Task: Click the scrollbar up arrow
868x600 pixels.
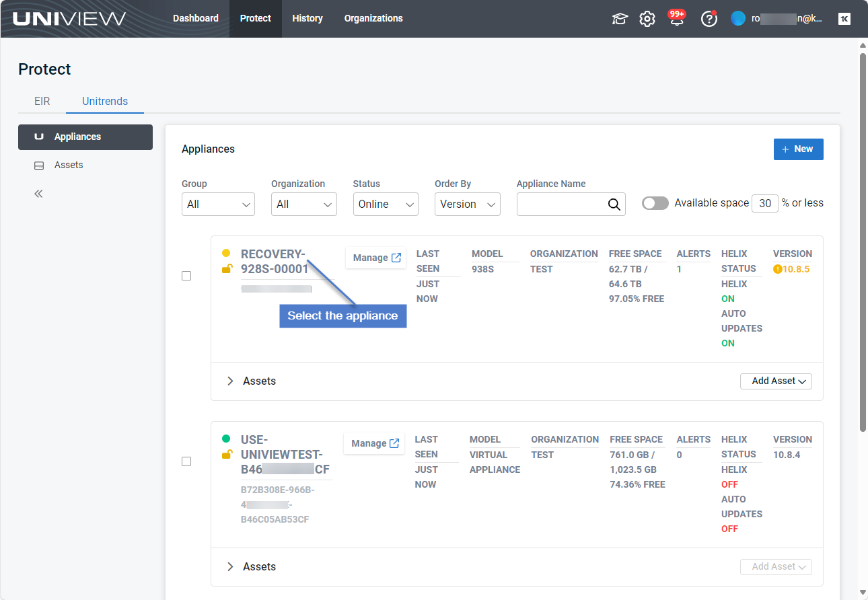Action: click(x=863, y=46)
